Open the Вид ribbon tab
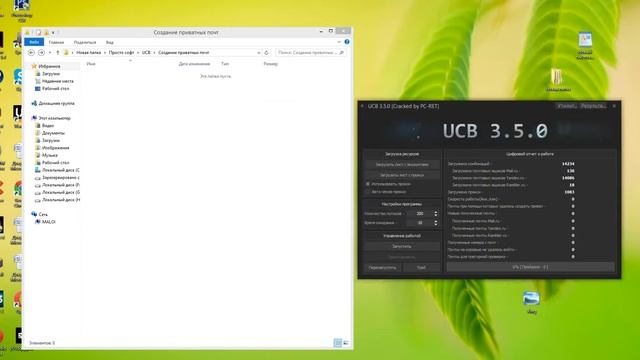The width and height of the screenshot is (640, 360). (x=110, y=42)
